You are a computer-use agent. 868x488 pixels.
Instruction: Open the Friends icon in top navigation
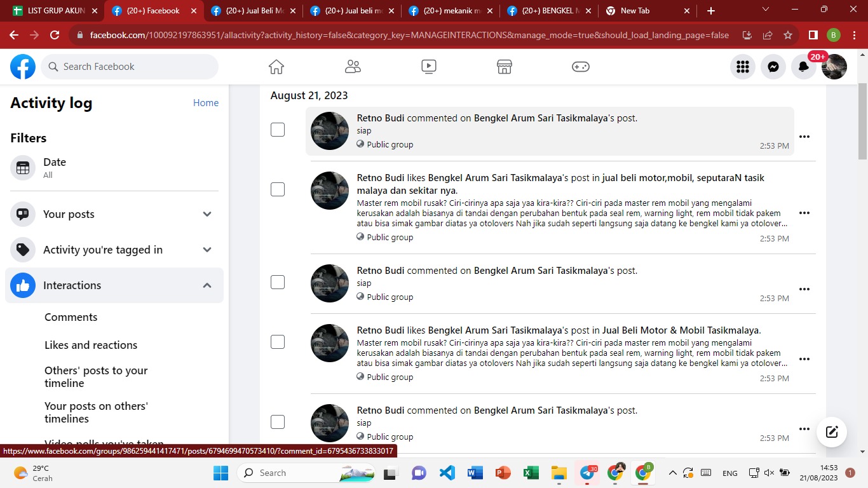pos(353,67)
